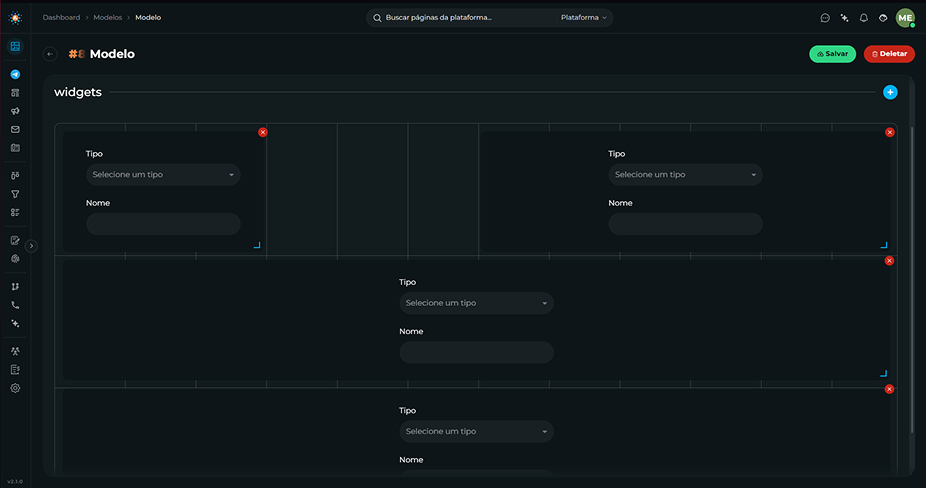Go back with the arrow beside #8 Modelo
The image size is (926, 488).
pyautogui.click(x=50, y=54)
